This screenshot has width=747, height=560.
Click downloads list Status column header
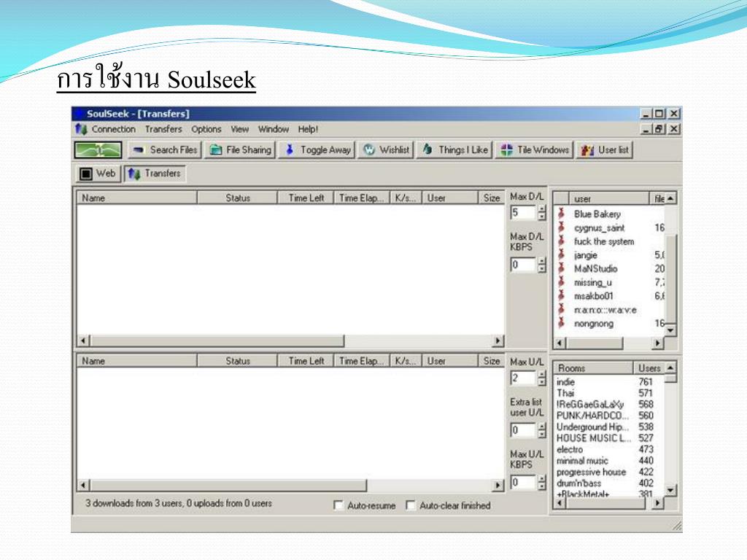point(237,198)
